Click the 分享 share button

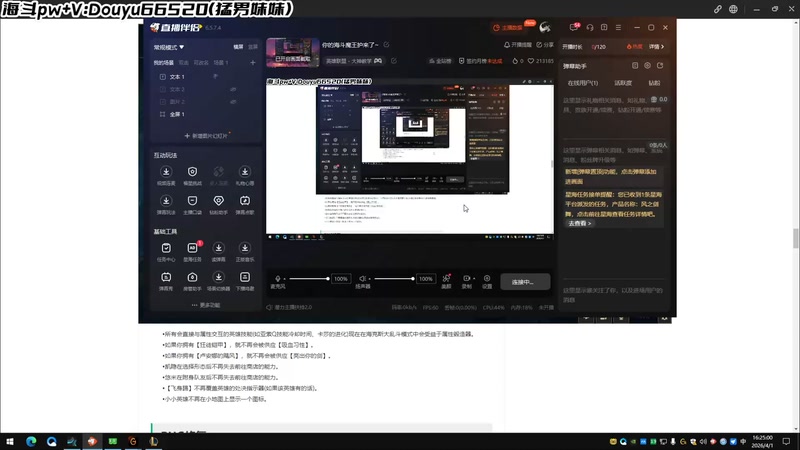point(545,45)
